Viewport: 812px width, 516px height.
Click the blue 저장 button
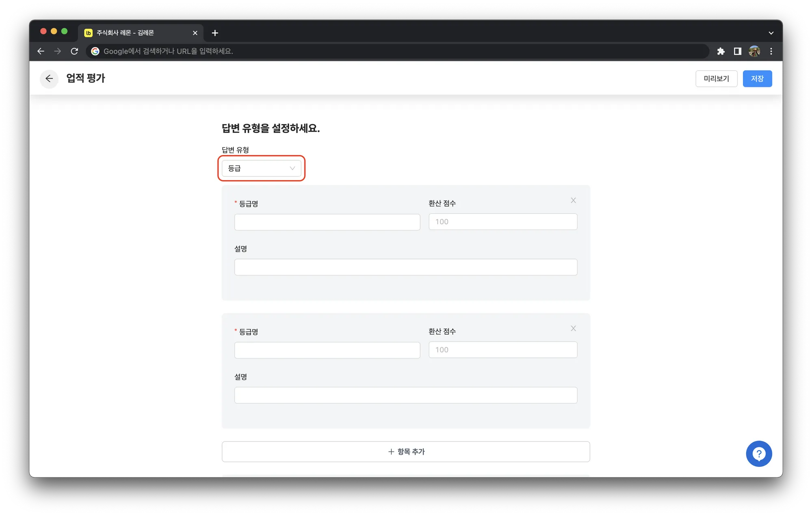pos(758,79)
